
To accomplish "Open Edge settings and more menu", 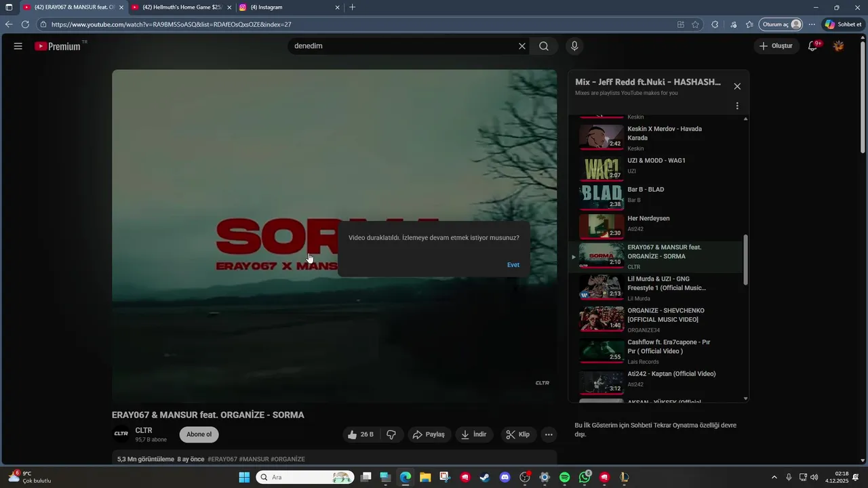I will pyautogui.click(x=812, y=24).
